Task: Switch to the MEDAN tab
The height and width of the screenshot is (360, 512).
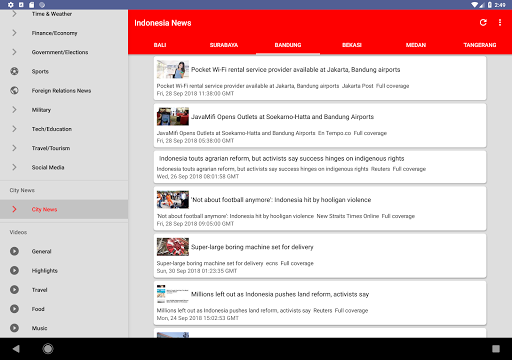Action: [416, 45]
